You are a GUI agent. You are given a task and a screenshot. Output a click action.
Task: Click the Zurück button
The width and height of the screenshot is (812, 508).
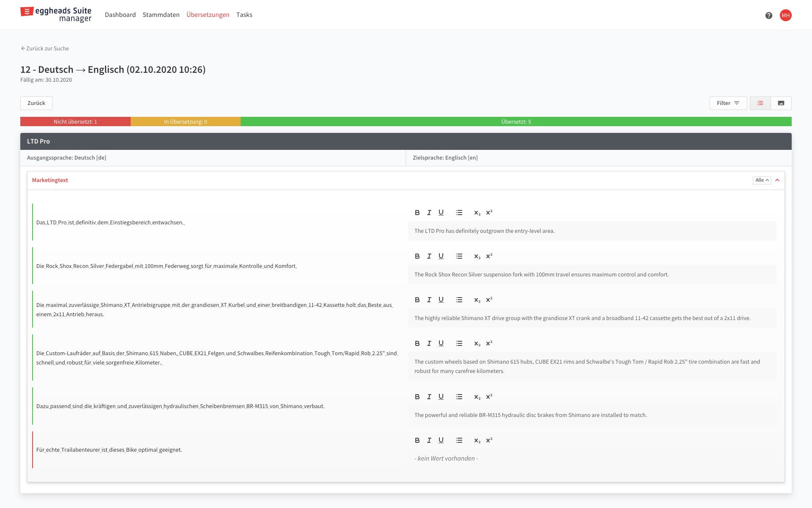click(x=36, y=103)
